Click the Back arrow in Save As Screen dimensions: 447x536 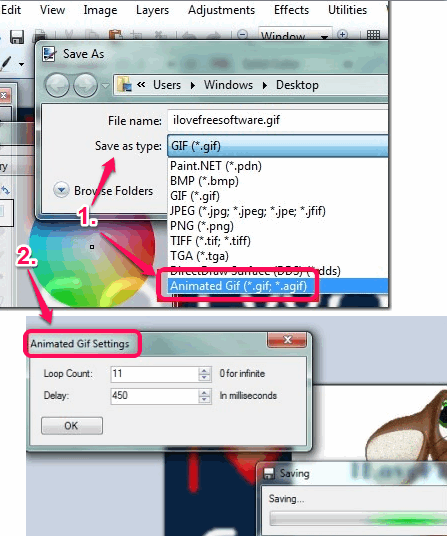(x=57, y=85)
